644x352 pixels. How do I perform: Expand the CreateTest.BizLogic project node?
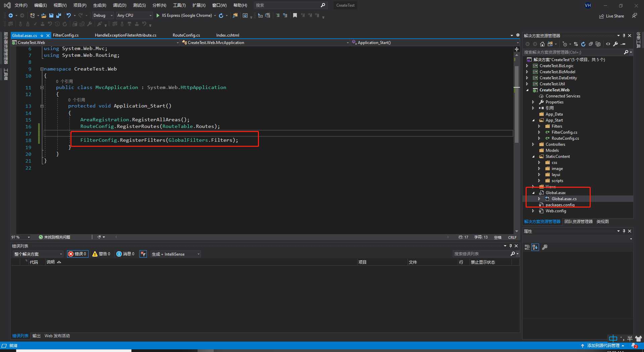(527, 66)
